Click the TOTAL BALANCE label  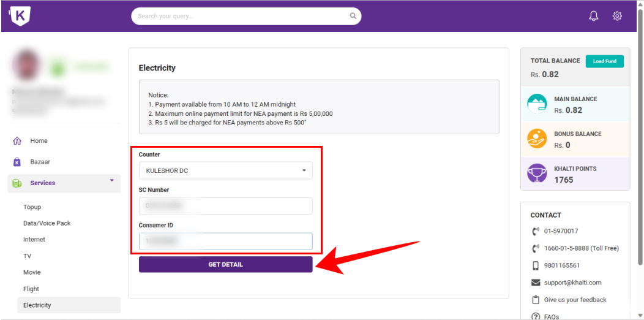click(x=555, y=61)
